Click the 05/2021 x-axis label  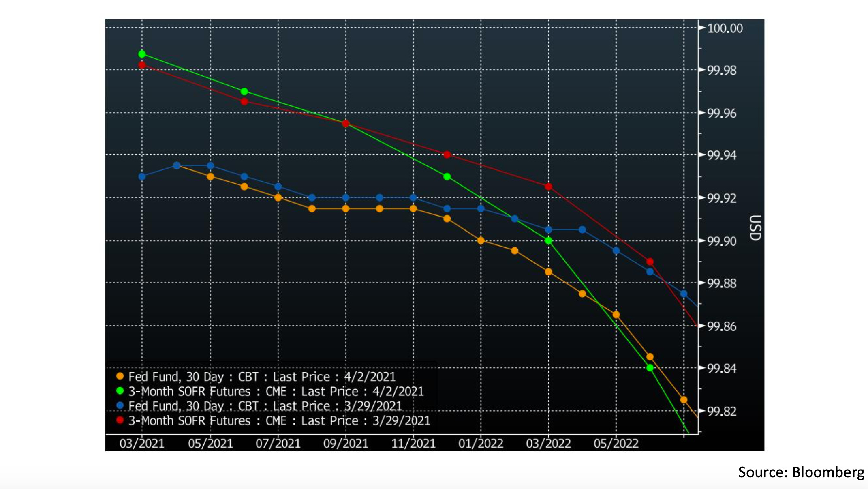pyautogui.click(x=210, y=444)
